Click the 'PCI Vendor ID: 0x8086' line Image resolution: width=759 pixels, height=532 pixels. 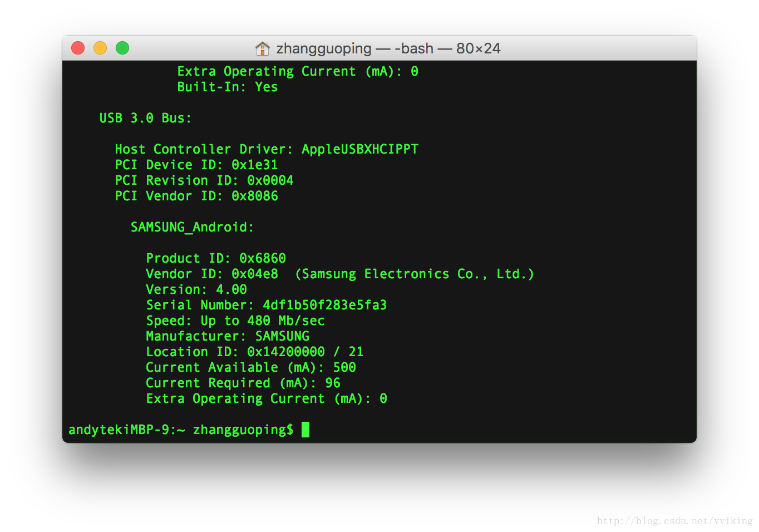tap(196, 196)
